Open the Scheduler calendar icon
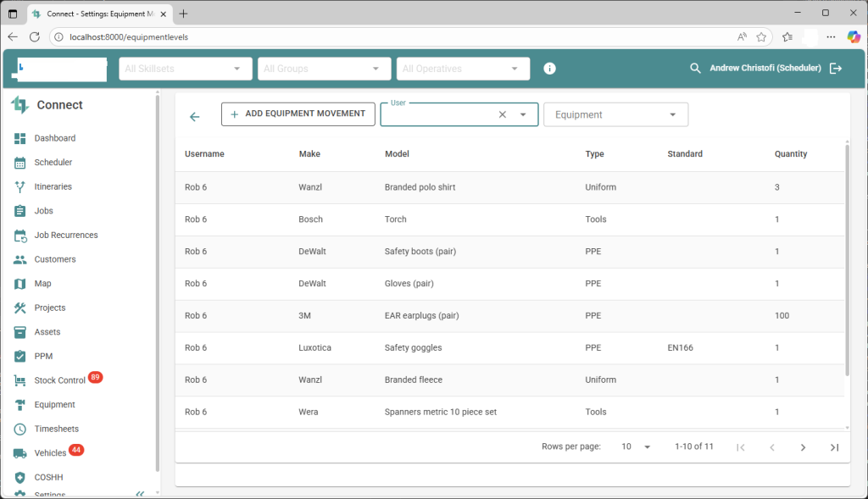Viewport: 868px width, 499px height. click(x=20, y=163)
